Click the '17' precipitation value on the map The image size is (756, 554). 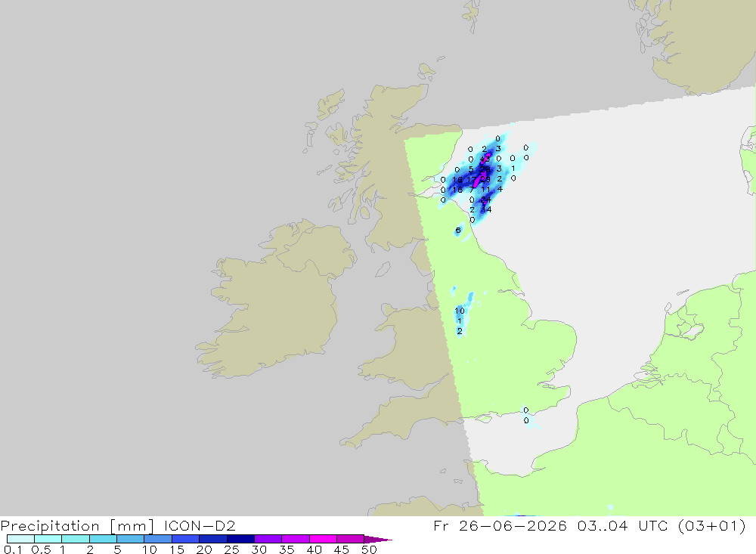472,179
